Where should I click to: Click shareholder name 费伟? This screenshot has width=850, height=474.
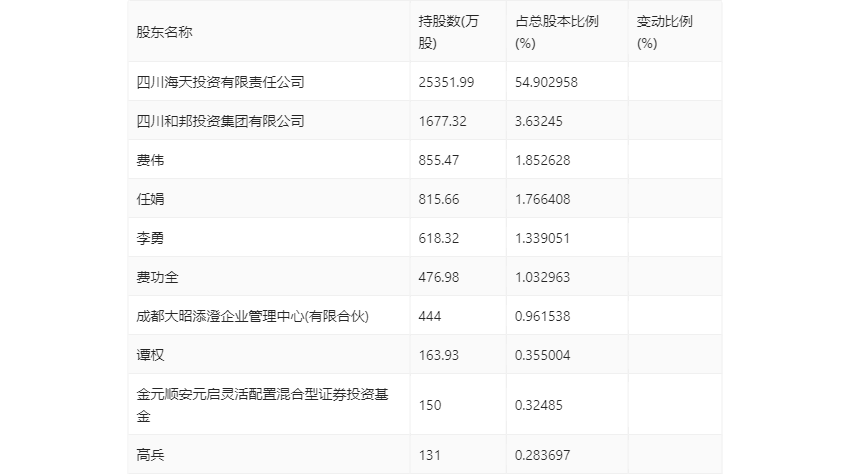tap(150, 160)
